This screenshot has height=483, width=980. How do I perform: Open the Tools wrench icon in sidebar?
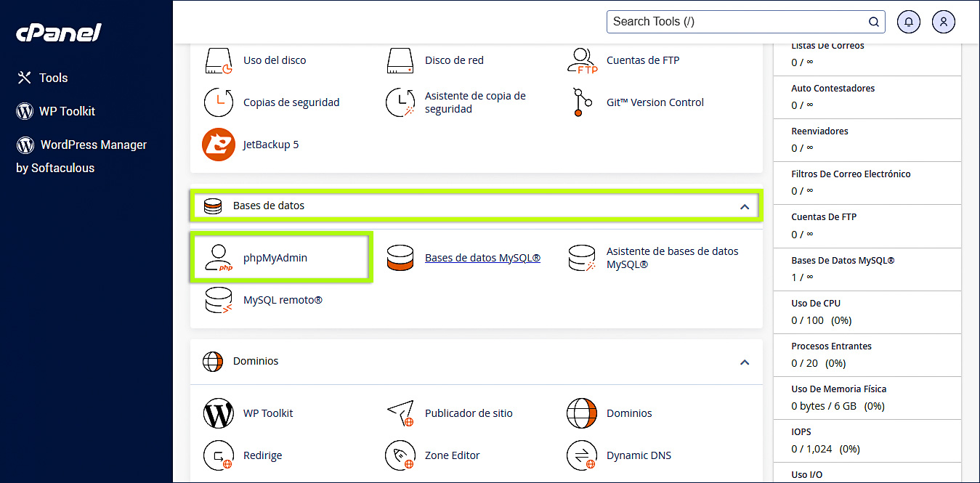25,78
